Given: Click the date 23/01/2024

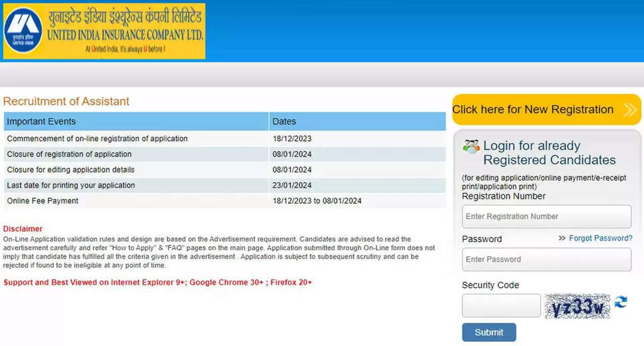Looking at the screenshot, I should (292, 186).
